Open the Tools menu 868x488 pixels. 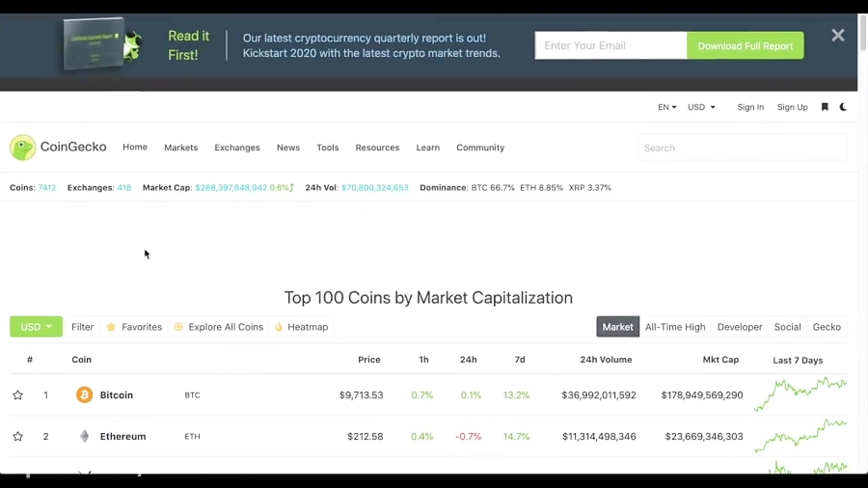coord(328,148)
